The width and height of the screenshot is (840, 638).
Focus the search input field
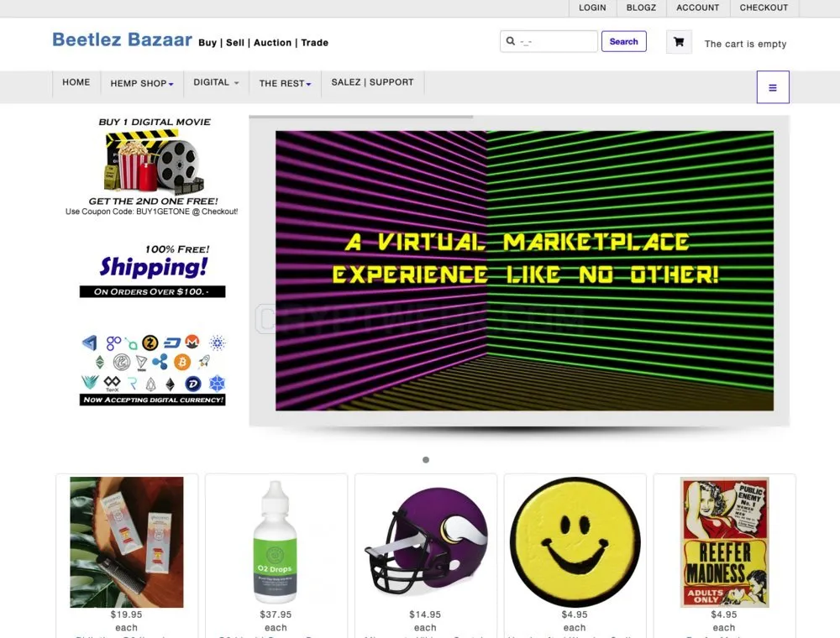click(x=549, y=41)
